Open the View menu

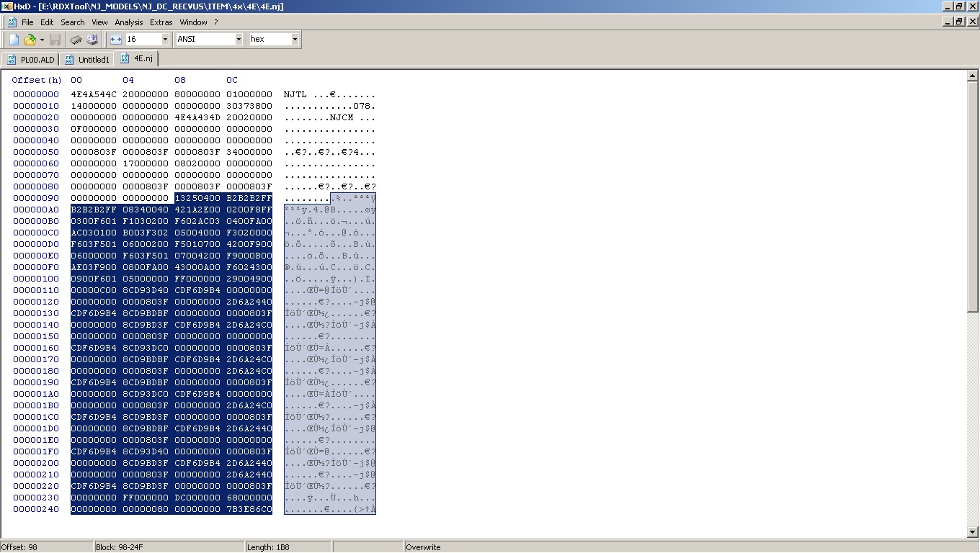coord(99,22)
